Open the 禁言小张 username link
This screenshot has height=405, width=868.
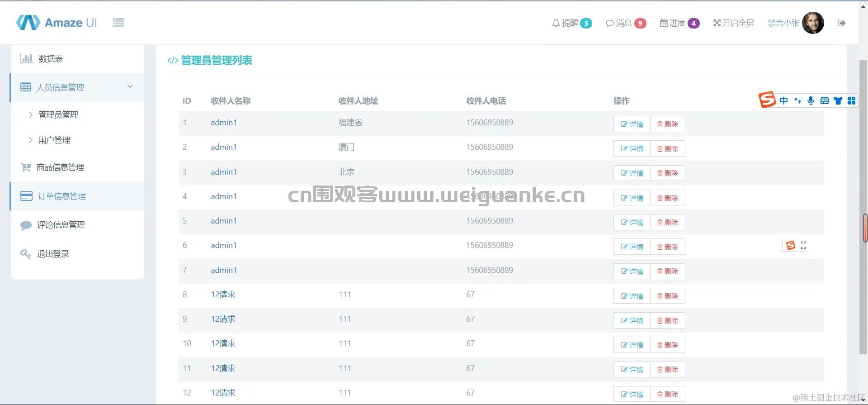click(x=783, y=23)
